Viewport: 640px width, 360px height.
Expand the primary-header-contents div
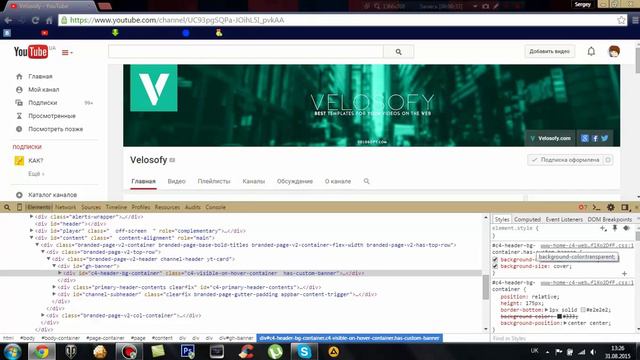coord(54,287)
